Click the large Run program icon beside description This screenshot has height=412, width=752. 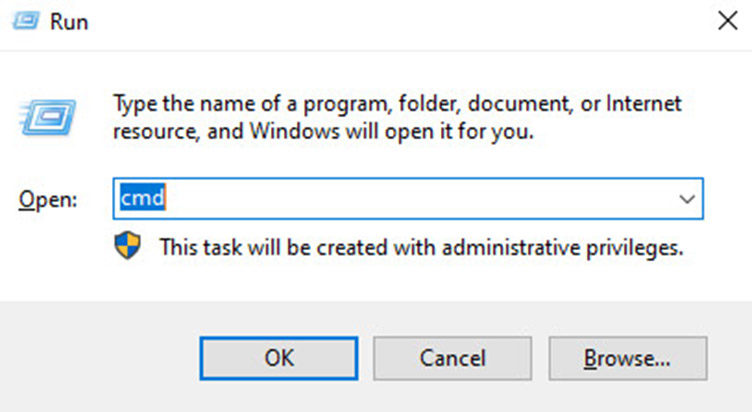pyautogui.click(x=47, y=117)
